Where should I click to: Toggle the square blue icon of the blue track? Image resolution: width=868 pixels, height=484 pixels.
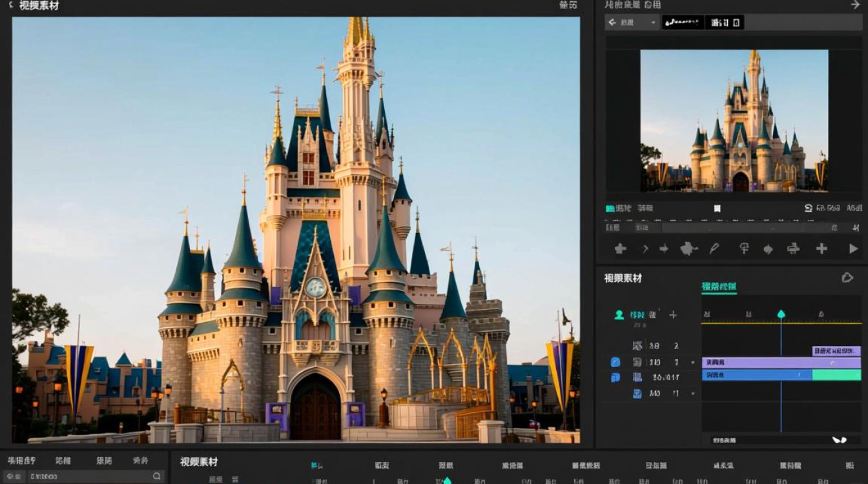coord(615,378)
